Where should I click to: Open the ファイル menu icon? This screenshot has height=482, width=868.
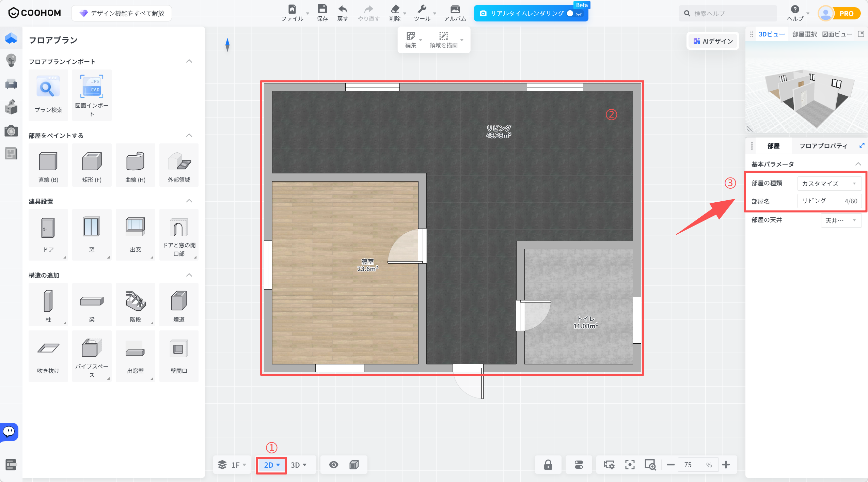coord(292,9)
